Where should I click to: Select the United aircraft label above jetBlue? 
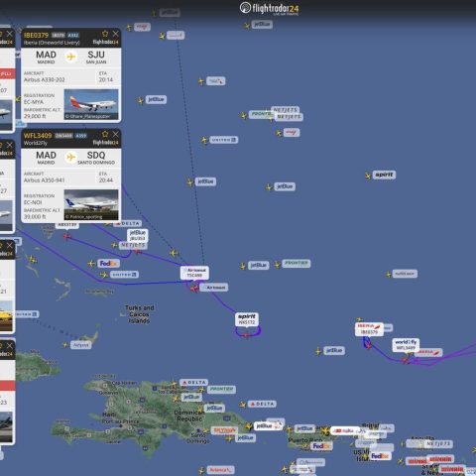pyautogui.click(x=224, y=140)
